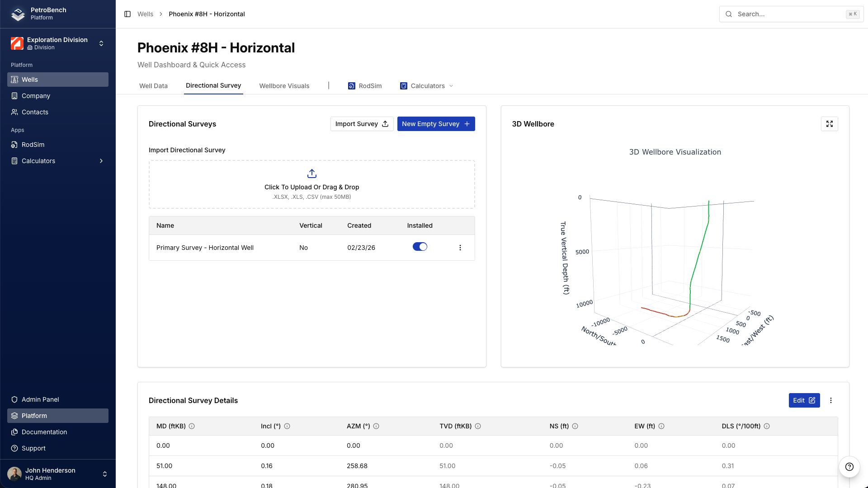Expand the John Henderson account menu
Image resolution: width=868 pixels, height=488 pixels.
point(105,474)
